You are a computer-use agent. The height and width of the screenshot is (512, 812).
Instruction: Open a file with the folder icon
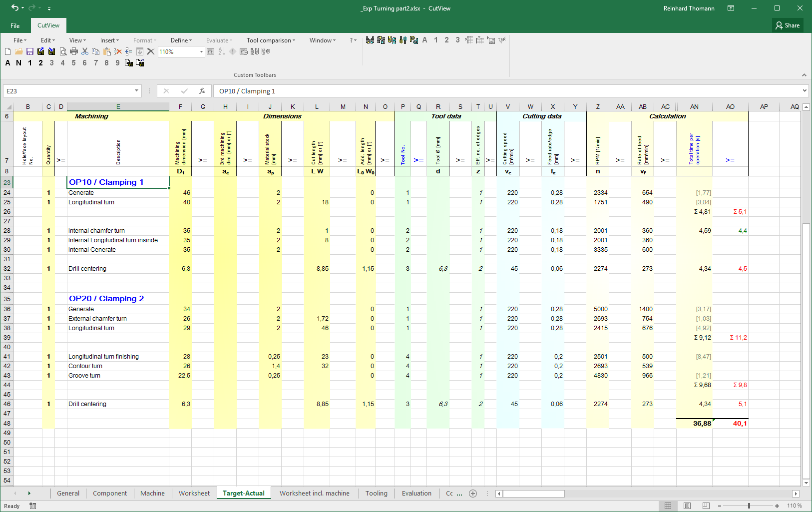(18, 51)
